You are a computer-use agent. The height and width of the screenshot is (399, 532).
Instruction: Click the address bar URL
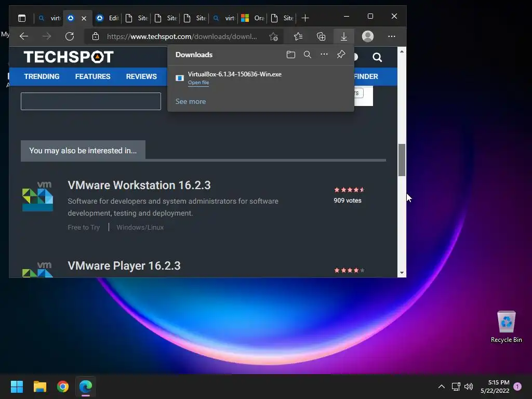point(182,37)
